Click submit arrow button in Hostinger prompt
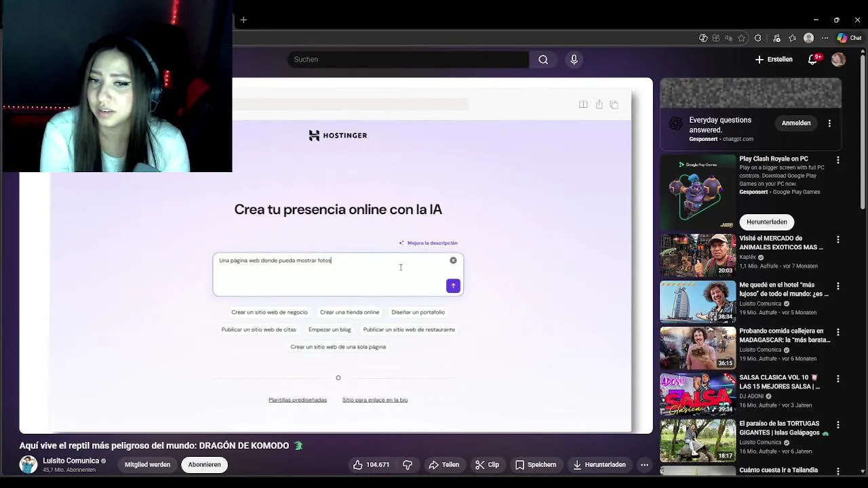 [453, 286]
